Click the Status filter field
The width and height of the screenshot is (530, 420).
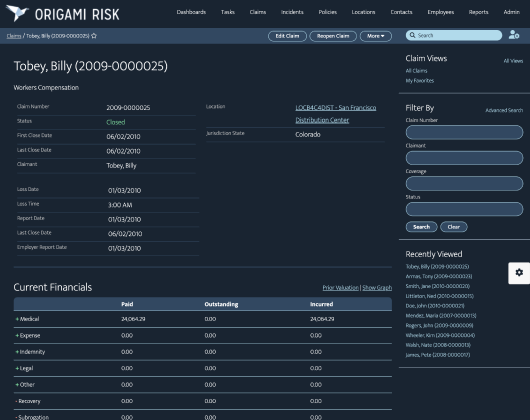point(464,209)
